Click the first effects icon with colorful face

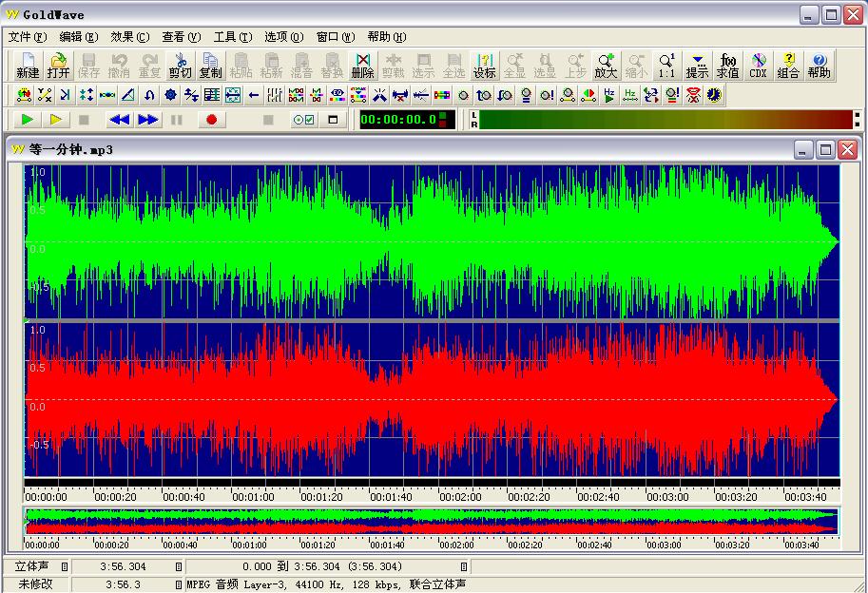pyautogui.click(x=24, y=95)
